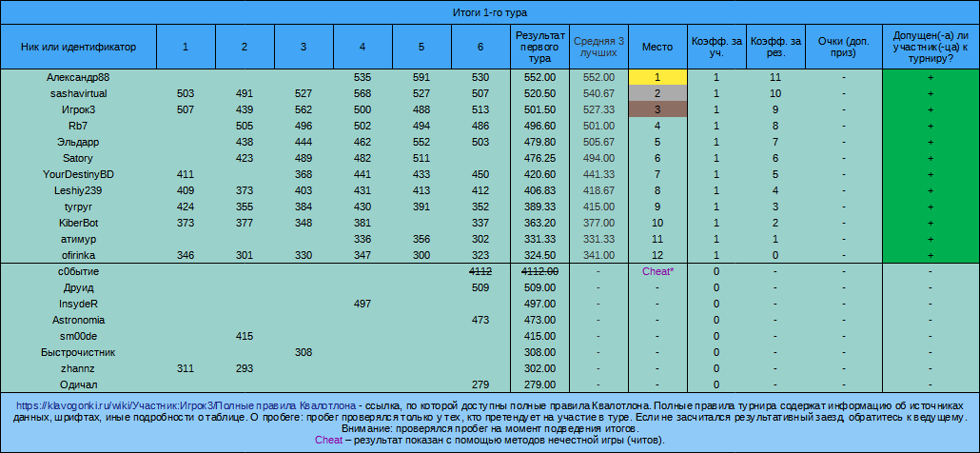Click the result '324.50' of ofirinka

(539, 255)
